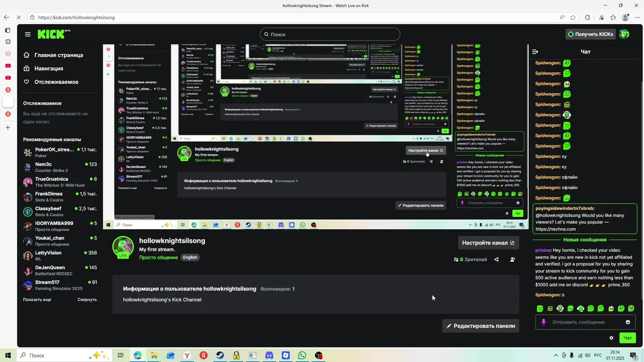Screen dimensions: 644x362
Task: Open chat settings gear icon
Action: click(x=611, y=338)
